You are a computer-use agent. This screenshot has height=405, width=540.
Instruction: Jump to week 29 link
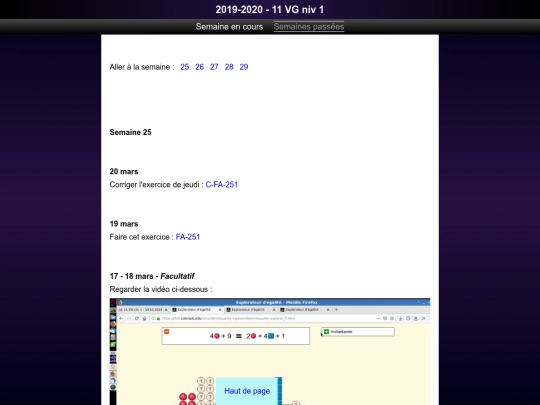244,67
